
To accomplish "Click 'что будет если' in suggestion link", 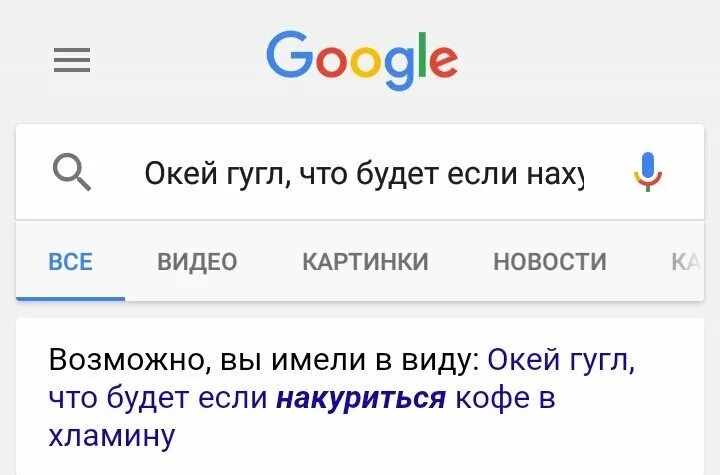I will (x=158, y=398).
